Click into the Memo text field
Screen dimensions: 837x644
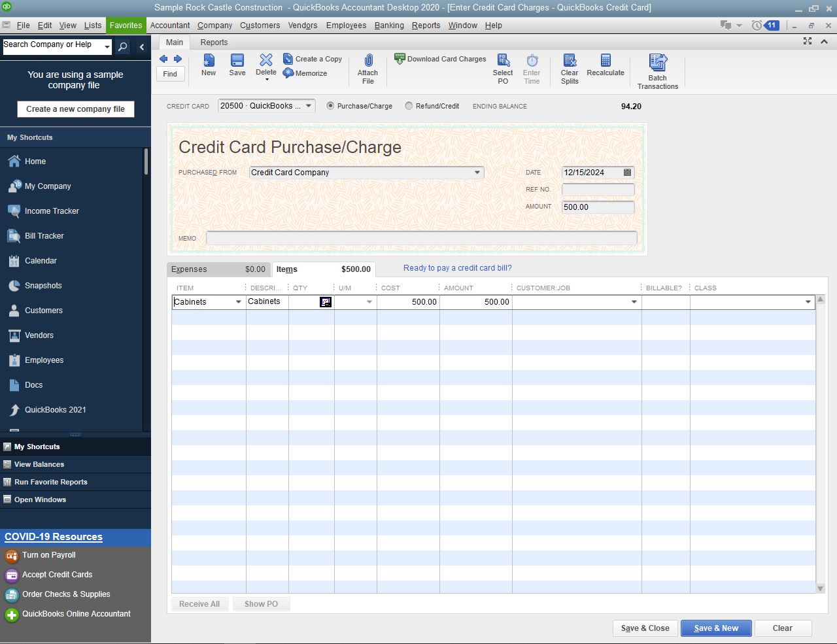[x=421, y=238]
